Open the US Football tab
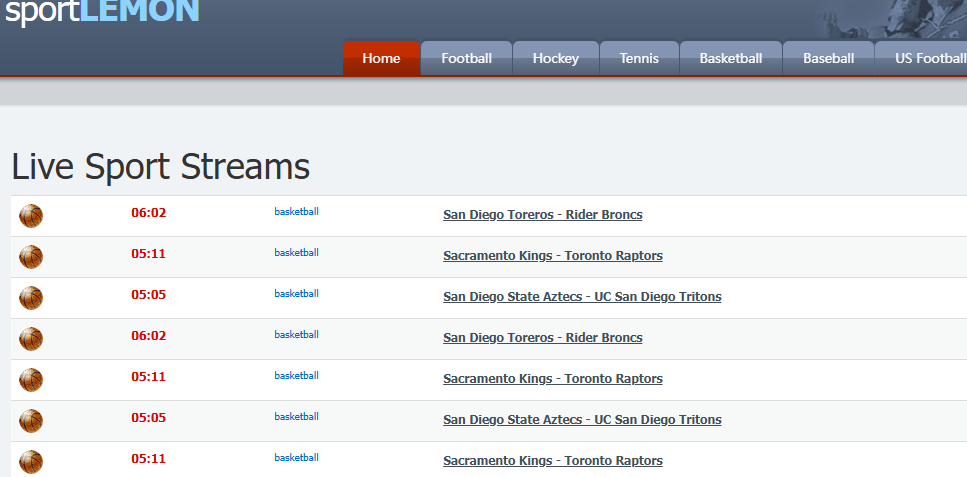 pos(928,59)
